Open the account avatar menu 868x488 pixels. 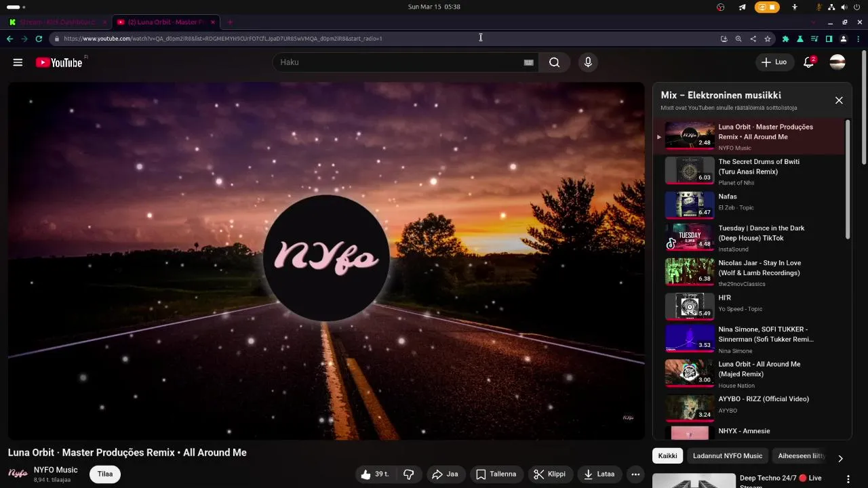[838, 62]
